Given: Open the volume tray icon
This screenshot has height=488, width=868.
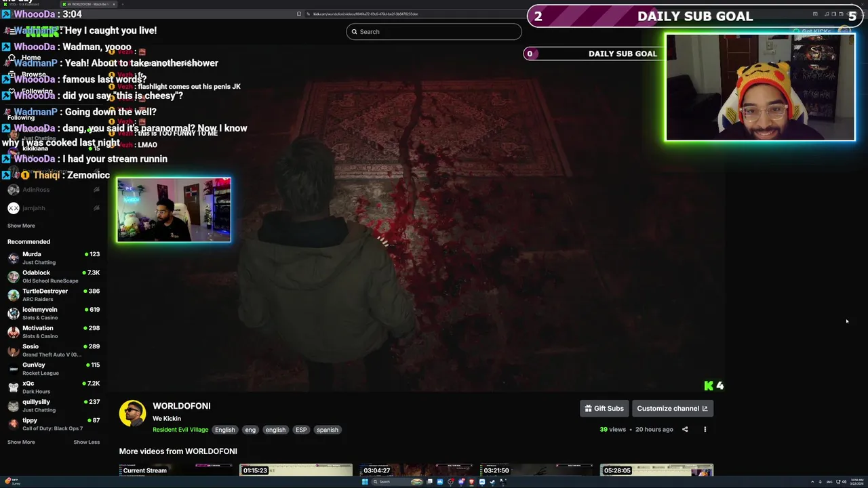Looking at the screenshot, I should point(844,482).
